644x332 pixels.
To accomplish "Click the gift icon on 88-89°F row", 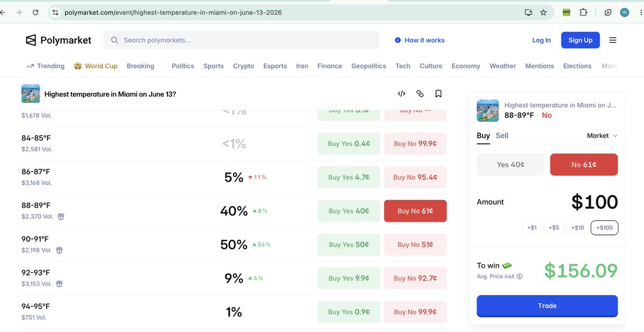I will pyautogui.click(x=61, y=217).
